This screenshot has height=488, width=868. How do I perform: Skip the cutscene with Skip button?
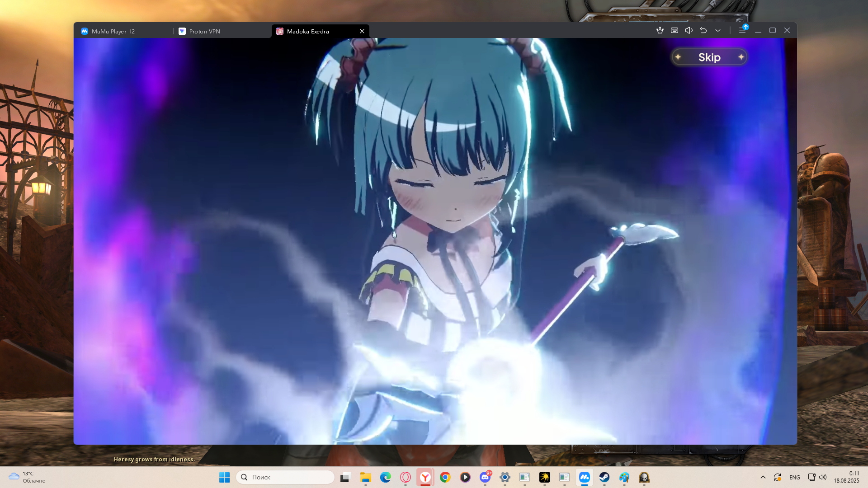[x=709, y=57]
